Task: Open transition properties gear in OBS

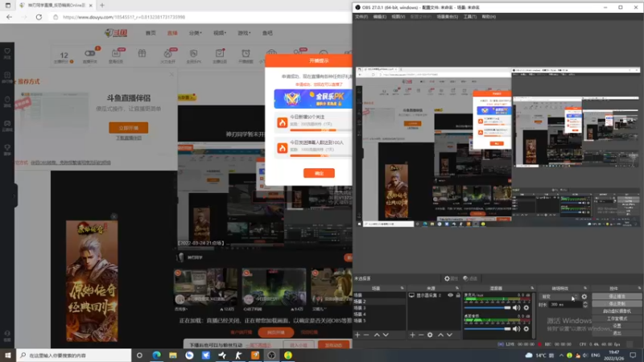Action: [x=584, y=296]
